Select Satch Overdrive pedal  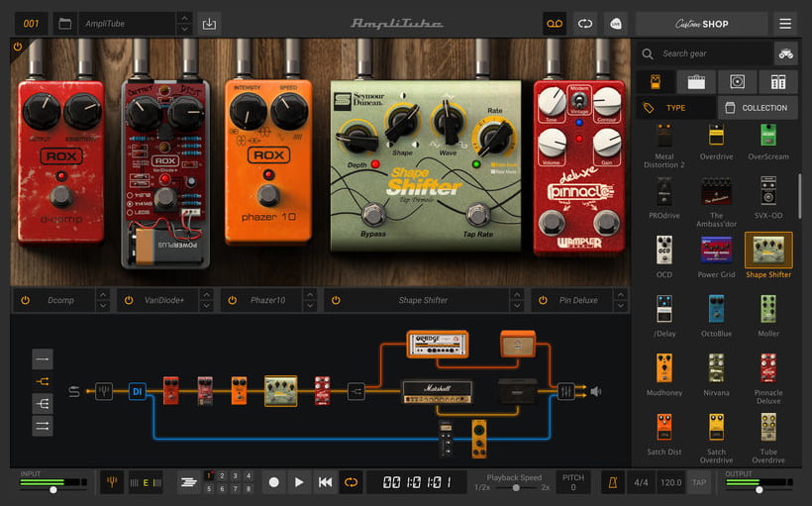point(717,438)
